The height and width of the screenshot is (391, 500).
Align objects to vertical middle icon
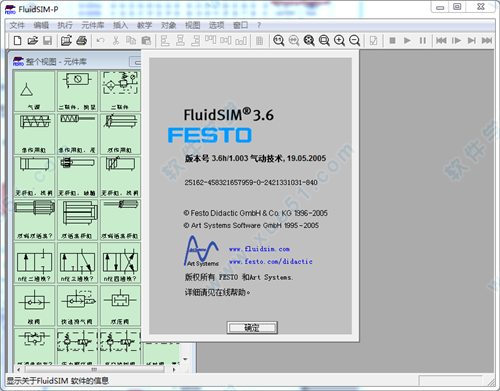pyautogui.click(x=226, y=40)
